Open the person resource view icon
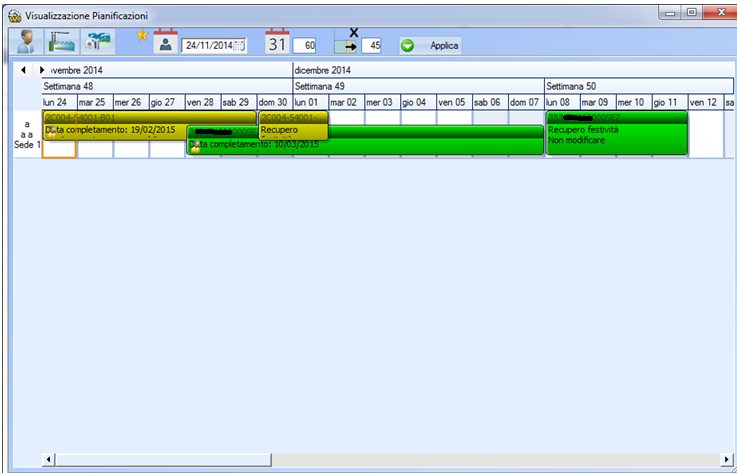The height and width of the screenshot is (475, 737). [x=26, y=41]
